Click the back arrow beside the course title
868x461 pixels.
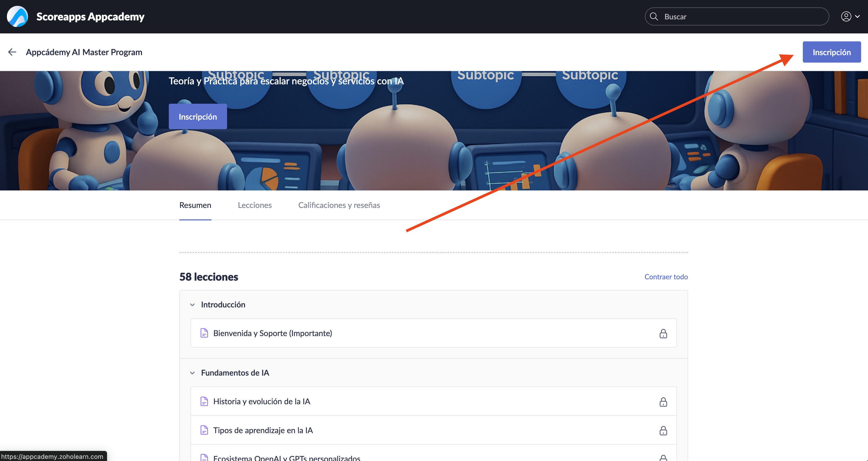coord(12,52)
